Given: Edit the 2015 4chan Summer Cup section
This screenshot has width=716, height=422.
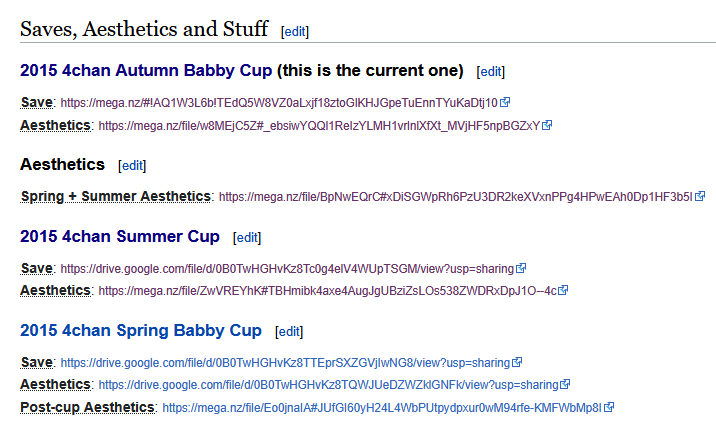Looking at the screenshot, I should click(247, 238).
